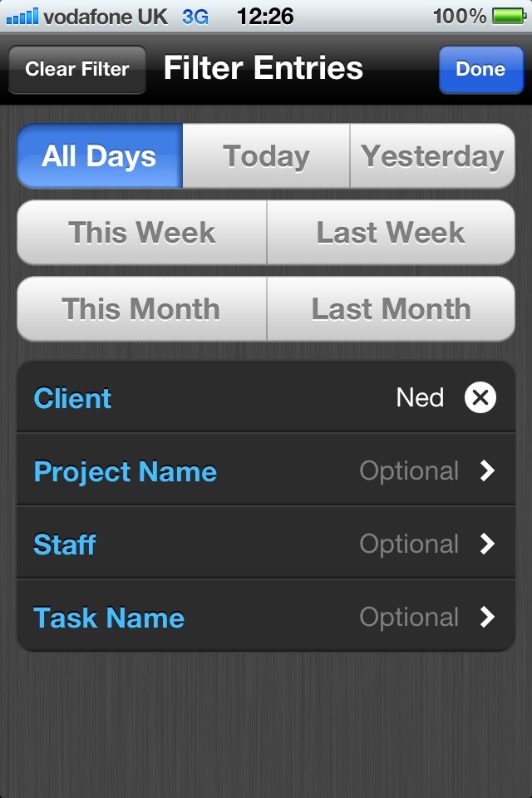
Task: Filter entries by Last Month
Action: (x=391, y=309)
